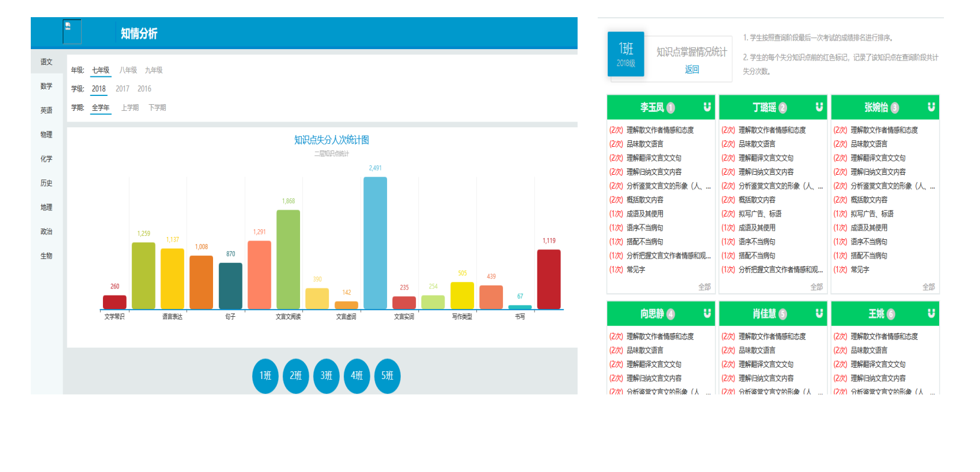Viewport: 980px width, 472px height.
Task: Select 全学年 term filter
Action: point(101,108)
